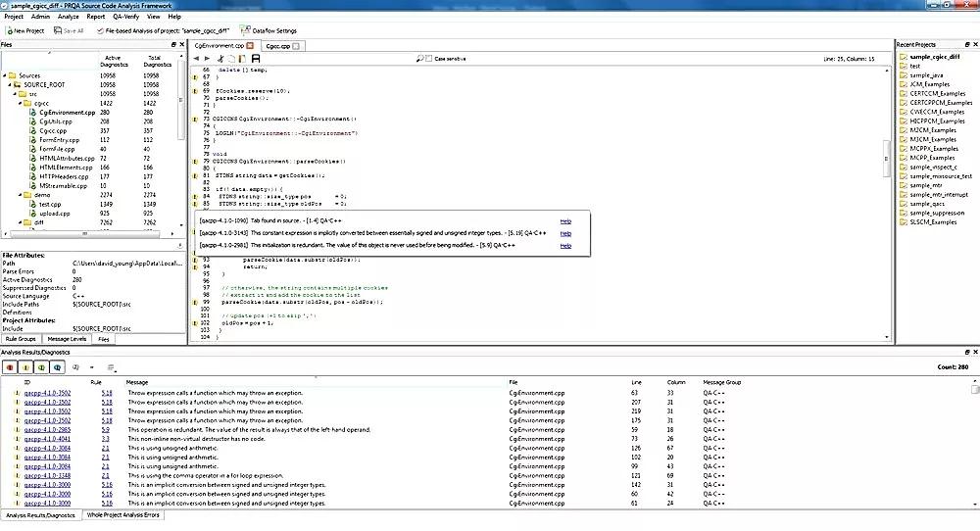
Task: Click folder icon beside sample_suppression
Action: [904, 213]
